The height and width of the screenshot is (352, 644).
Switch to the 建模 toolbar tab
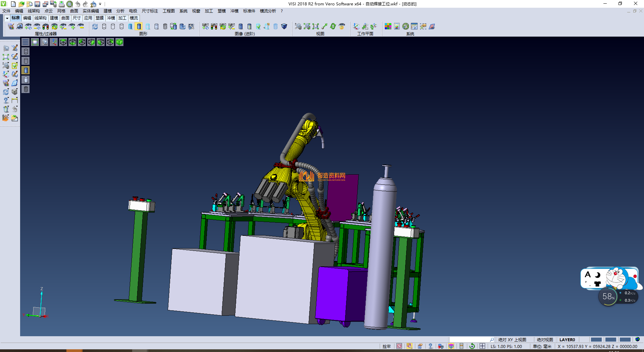(54, 18)
